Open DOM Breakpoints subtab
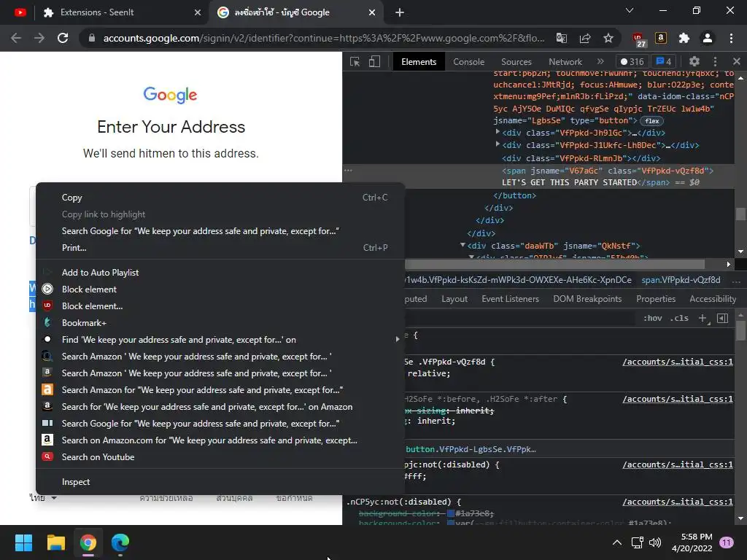The width and height of the screenshot is (747, 560). [587, 299]
